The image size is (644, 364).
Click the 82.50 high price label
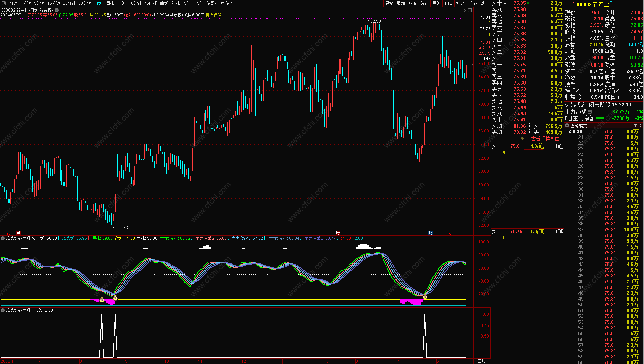[375, 21]
